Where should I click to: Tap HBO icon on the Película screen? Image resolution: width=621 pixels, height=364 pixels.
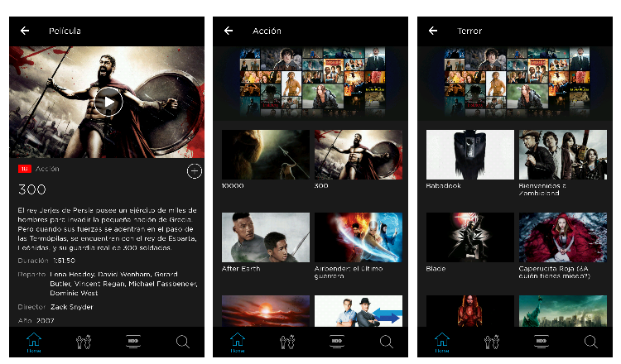(133, 342)
